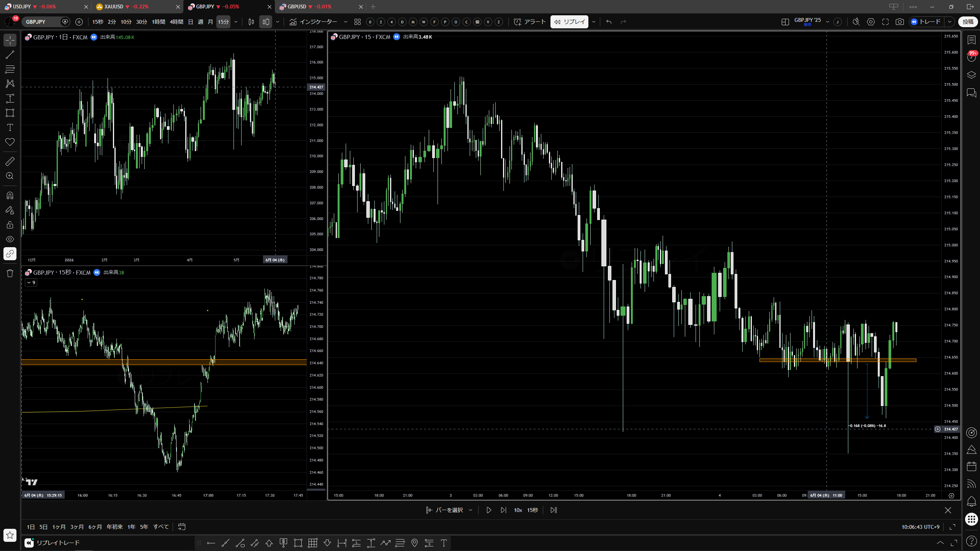Open favorites toolbar star icon

[10, 535]
